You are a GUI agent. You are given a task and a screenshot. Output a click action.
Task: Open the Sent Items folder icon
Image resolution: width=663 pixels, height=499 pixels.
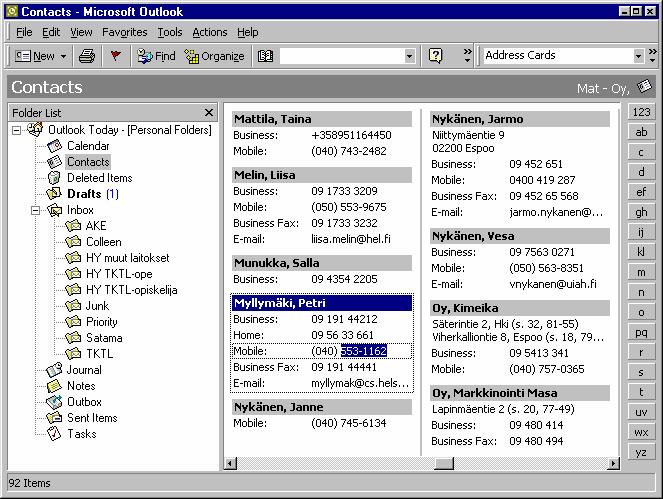click(54, 418)
